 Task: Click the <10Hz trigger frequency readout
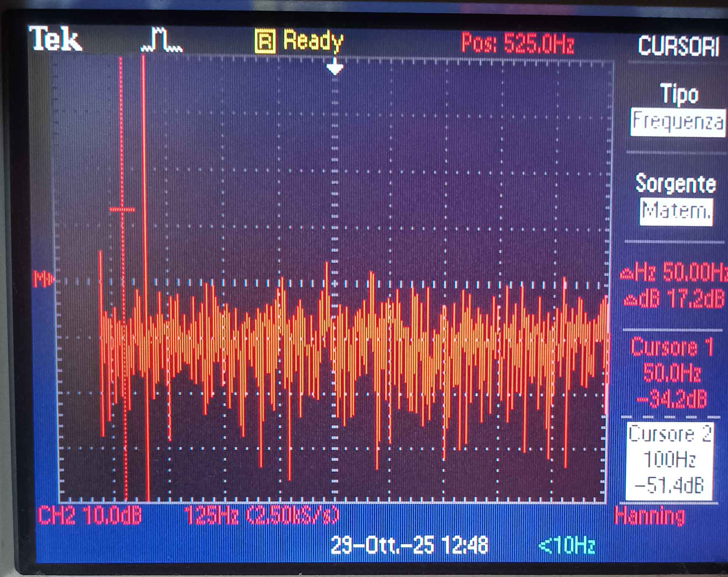(567, 545)
